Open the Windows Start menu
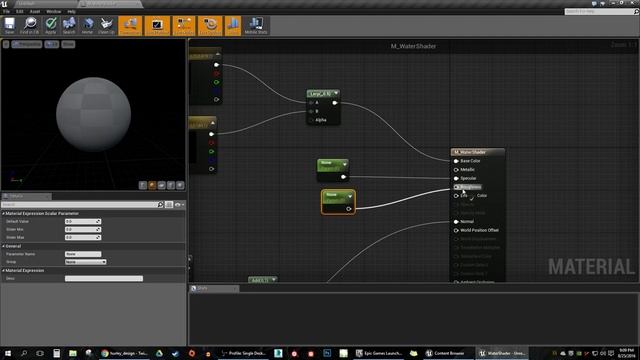The height and width of the screenshot is (360, 640). point(8,353)
